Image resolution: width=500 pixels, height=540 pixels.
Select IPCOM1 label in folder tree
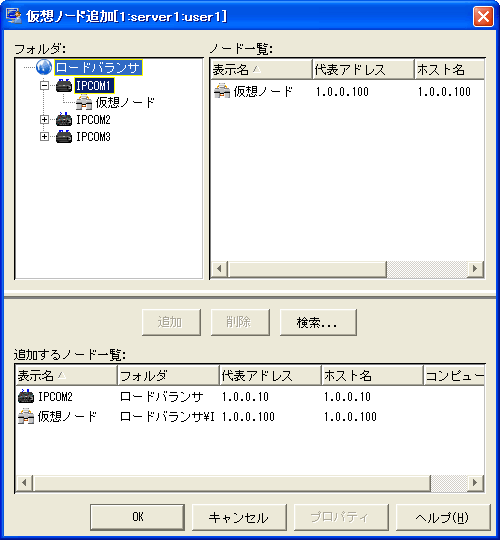[x=94, y=85]
